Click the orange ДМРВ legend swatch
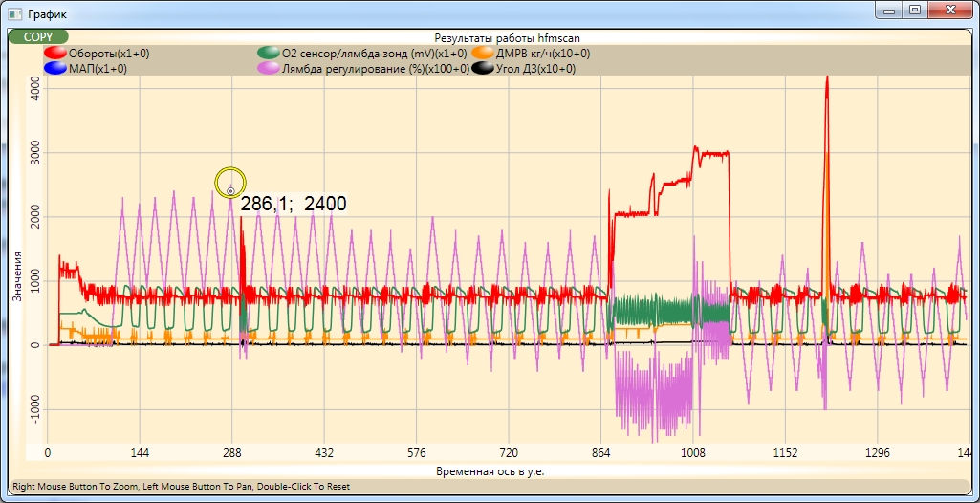This screenshot has height=503, width=980. point(483,54)
